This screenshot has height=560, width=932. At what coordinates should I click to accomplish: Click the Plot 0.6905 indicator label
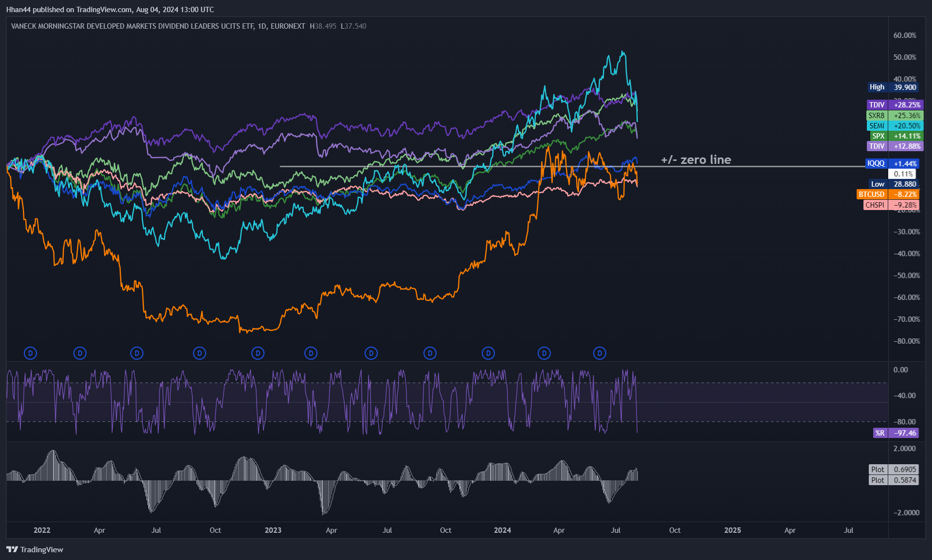click(894, 470)
